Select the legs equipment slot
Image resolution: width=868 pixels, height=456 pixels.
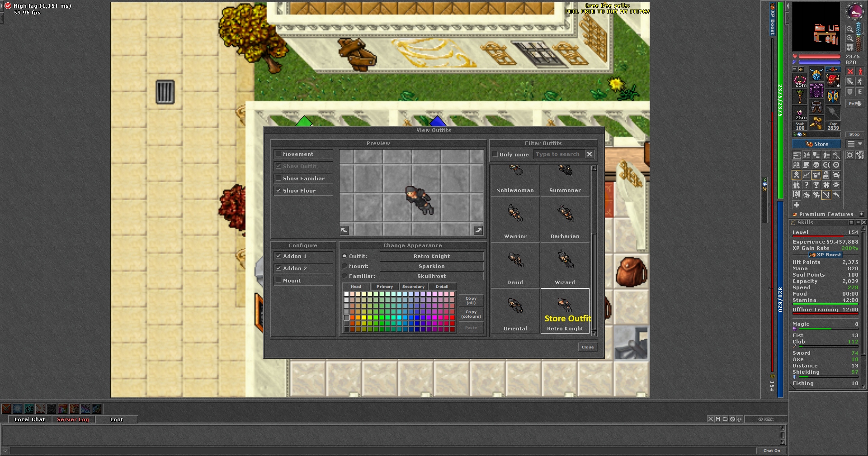(x=816, y=107)
